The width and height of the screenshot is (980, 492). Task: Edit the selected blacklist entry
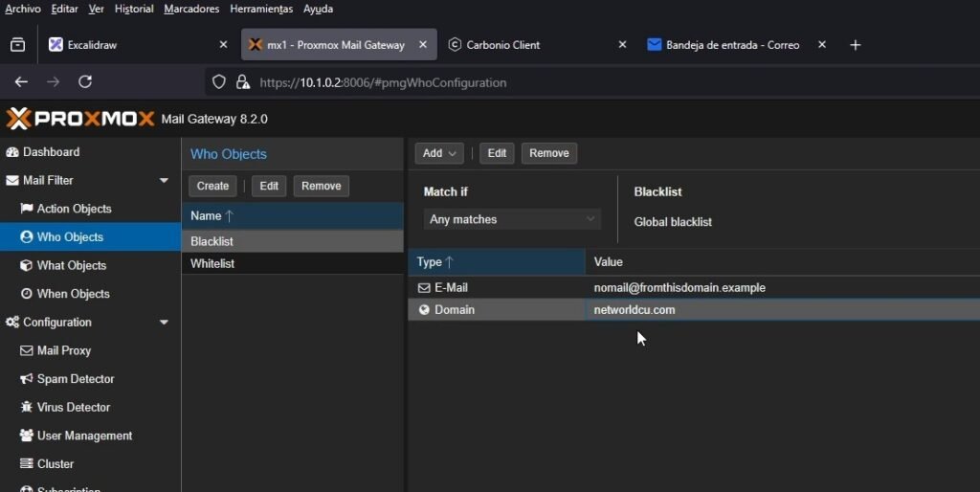pyautogui.click(x=497, y=153)
